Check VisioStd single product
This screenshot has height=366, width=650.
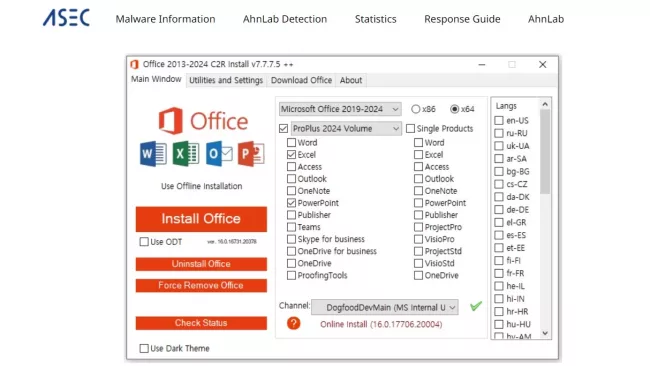coord(418,263)
